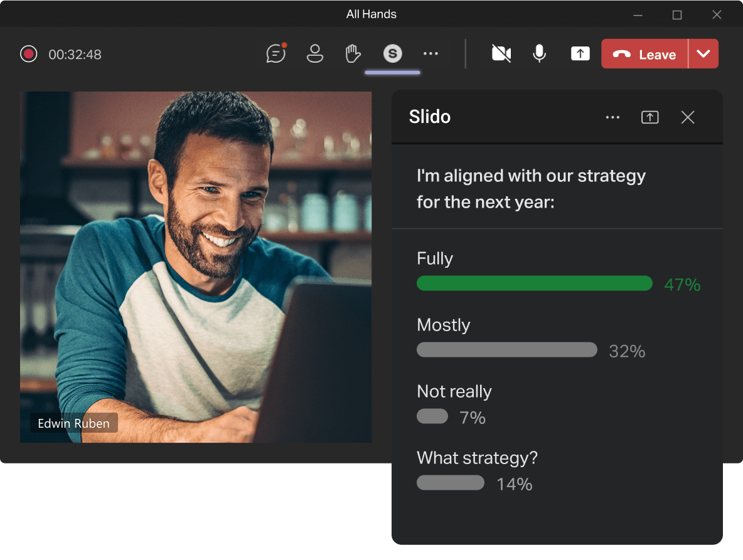
Task: Toggle the recording indicator
Action: click(28, 55)
